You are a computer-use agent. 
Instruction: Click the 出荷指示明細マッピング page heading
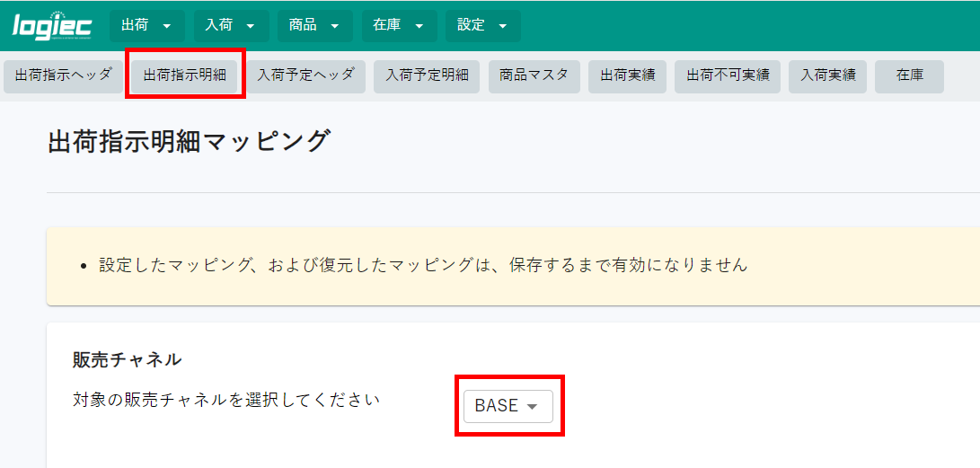pos(188,141)
